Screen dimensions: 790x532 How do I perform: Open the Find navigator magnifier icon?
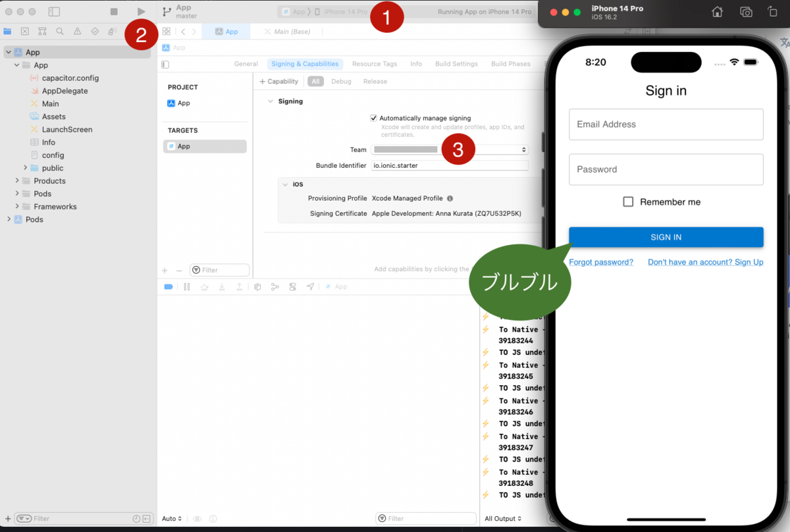(x=60, y=31)
